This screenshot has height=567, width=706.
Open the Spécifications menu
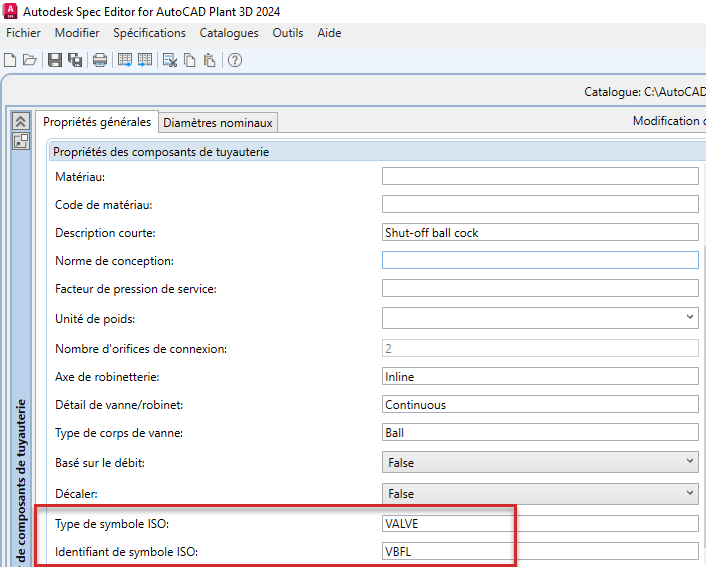tap(149, 33)
